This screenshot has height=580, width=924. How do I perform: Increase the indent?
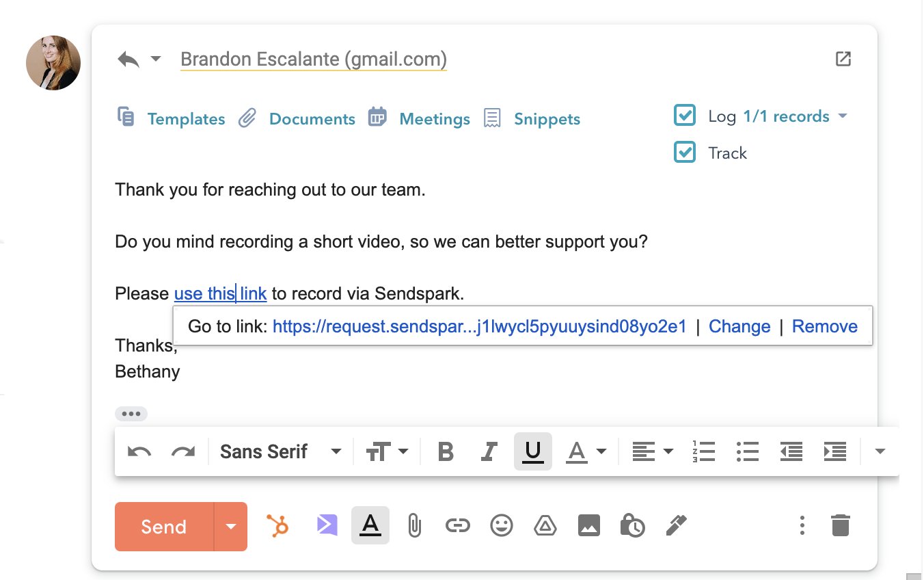835,451
